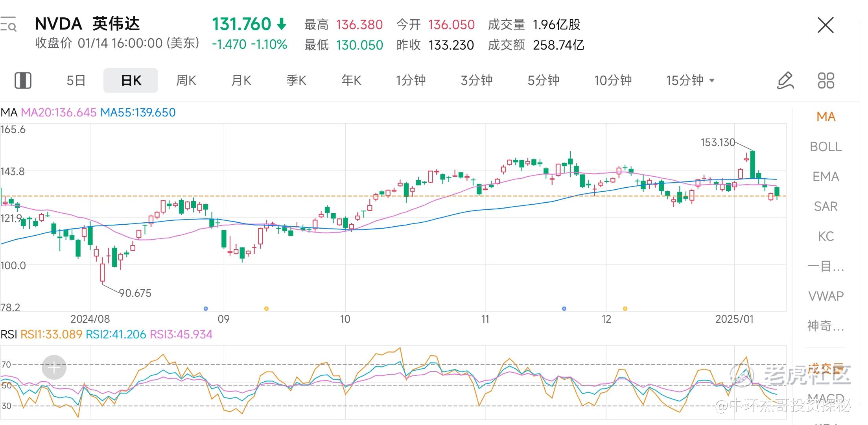Enable the 一目… Ichimoku indicator
868x425 pixels.
point(826,266)
